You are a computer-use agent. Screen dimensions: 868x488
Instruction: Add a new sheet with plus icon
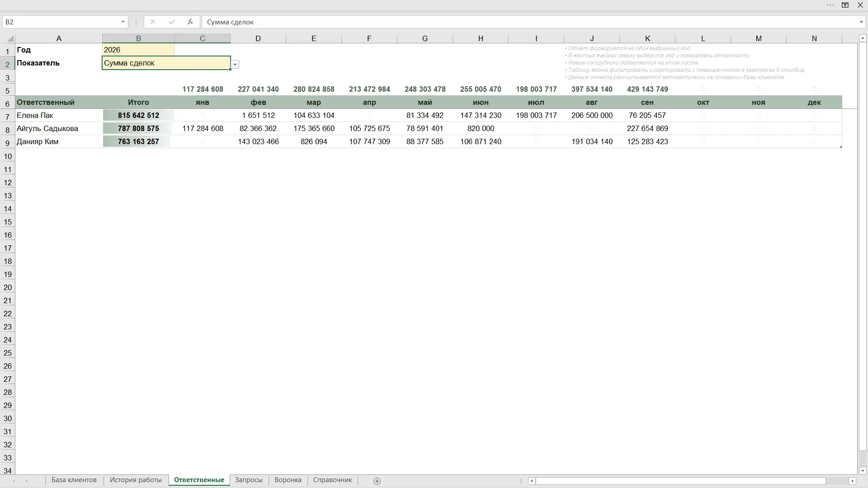(377, 481)
